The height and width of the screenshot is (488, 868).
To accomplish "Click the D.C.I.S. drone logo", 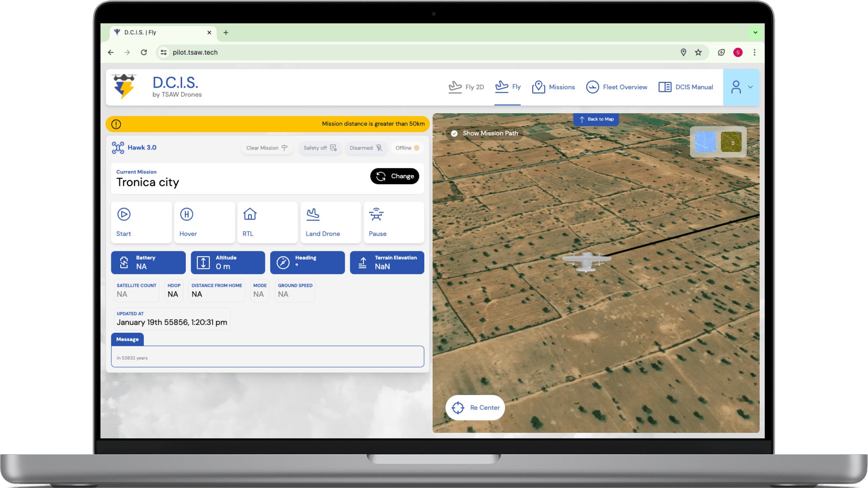I will coord(124,86).
